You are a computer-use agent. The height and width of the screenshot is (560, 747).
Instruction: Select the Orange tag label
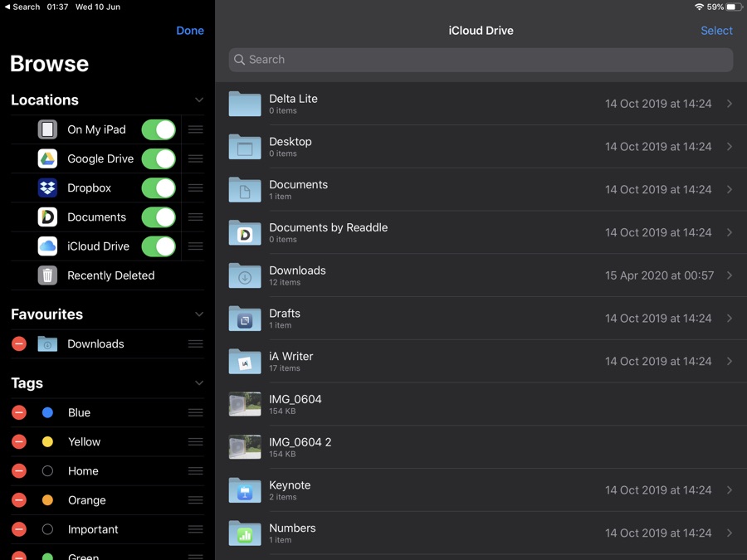tap(86, 500)
